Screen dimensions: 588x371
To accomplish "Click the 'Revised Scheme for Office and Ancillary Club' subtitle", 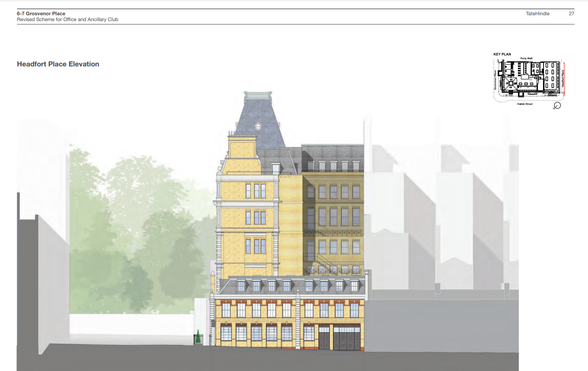I will coord(67,20).
